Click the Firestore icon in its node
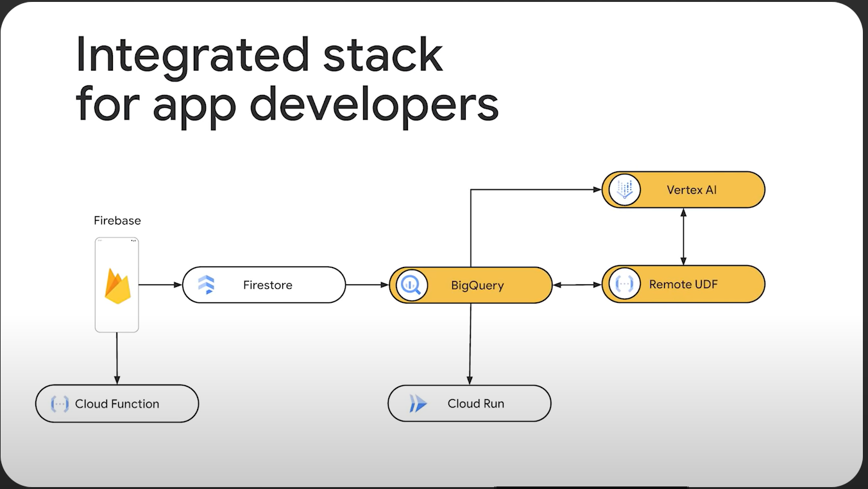The height and width of the screenshot is (489, 868). point(207,285)
